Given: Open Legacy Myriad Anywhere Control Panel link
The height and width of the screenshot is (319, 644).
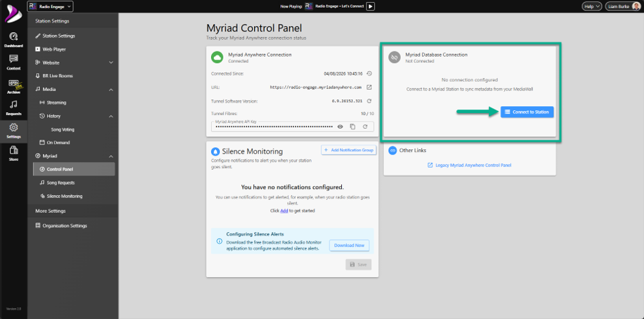Looking at the screenshot, I should [469, 165].
